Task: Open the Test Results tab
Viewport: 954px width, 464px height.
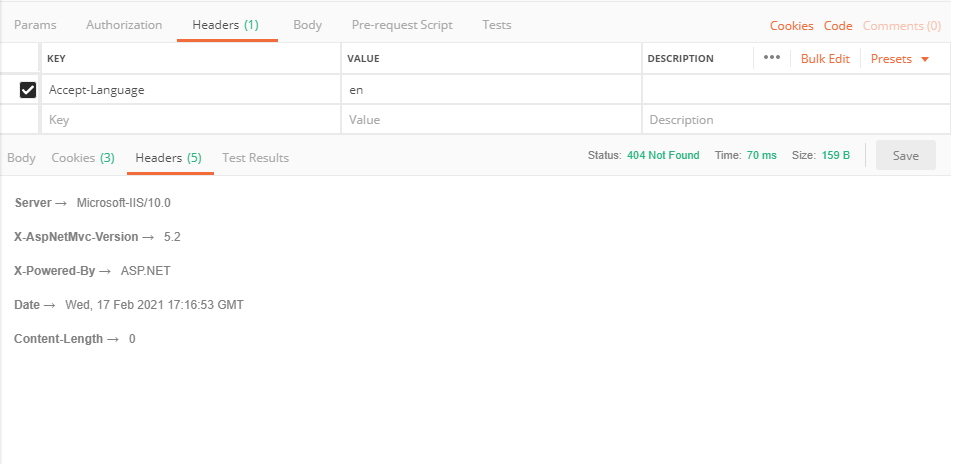Action: [x=255, y=158]
